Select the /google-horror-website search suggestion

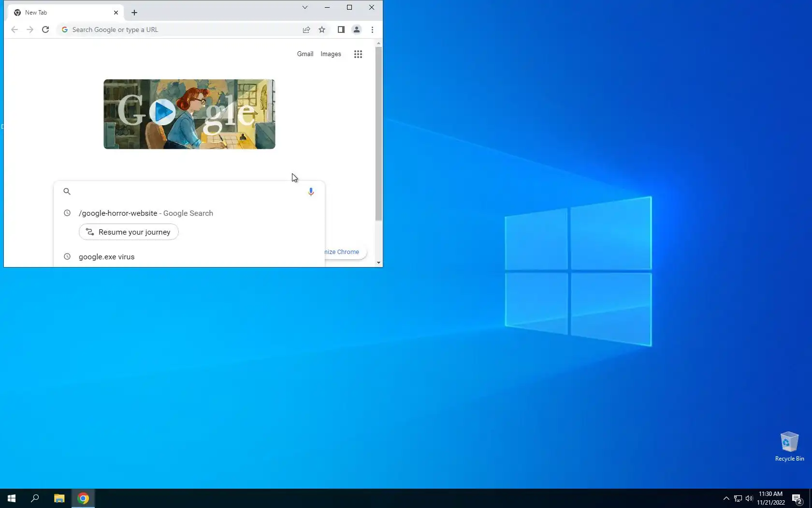[189, 213]
